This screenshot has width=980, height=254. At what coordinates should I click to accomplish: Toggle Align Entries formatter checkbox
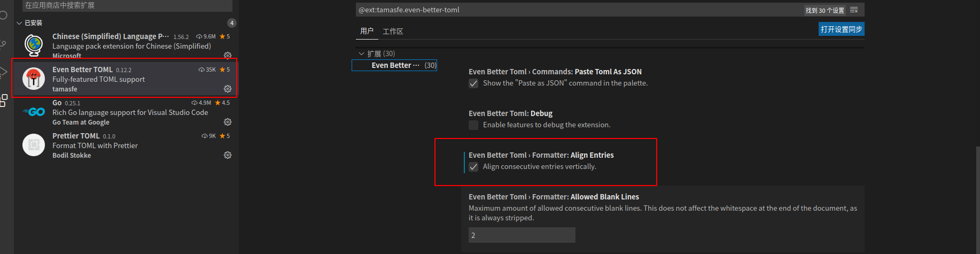click(x=473, y=167)
